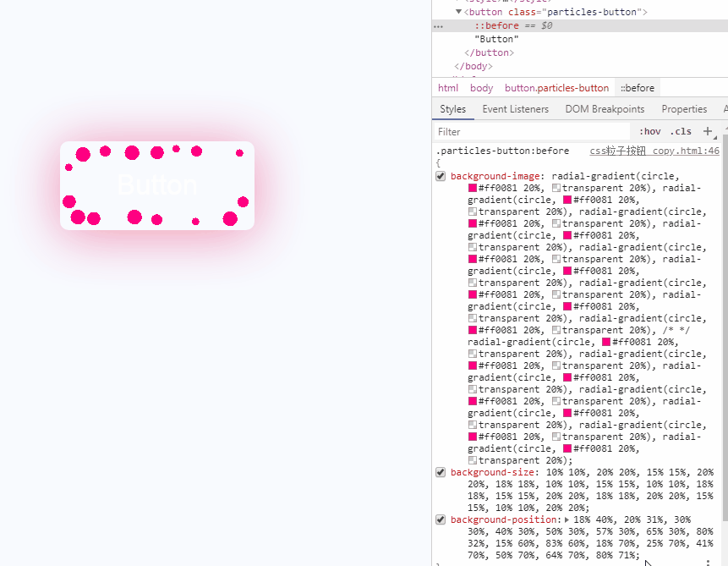Toggle the :hov element state button
The width and height of the screenshot is (728, 566).
click(x=649, y=131)
